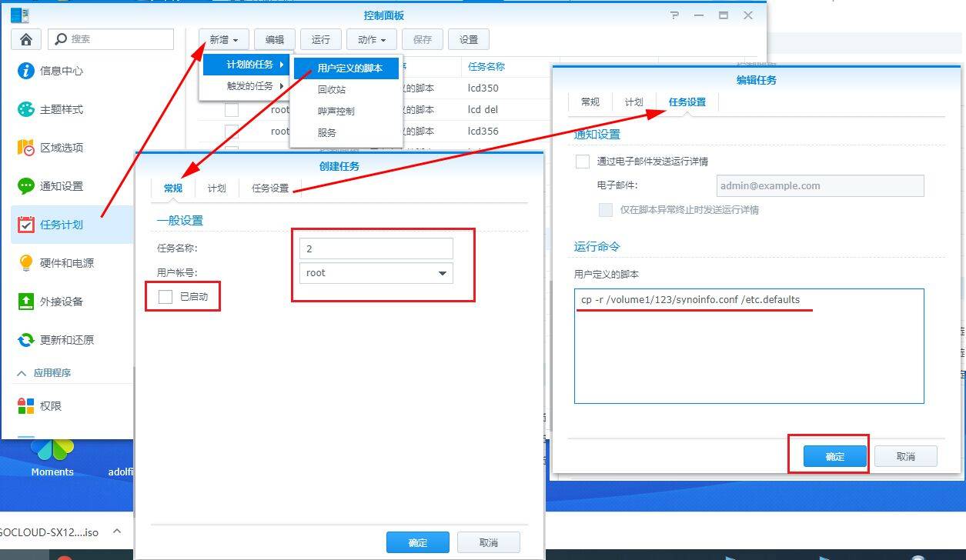The height and width of the screenshot is (560, 966).
Task: Open 硬件和电源 light bulb icon
Action: tap(26, 263)
